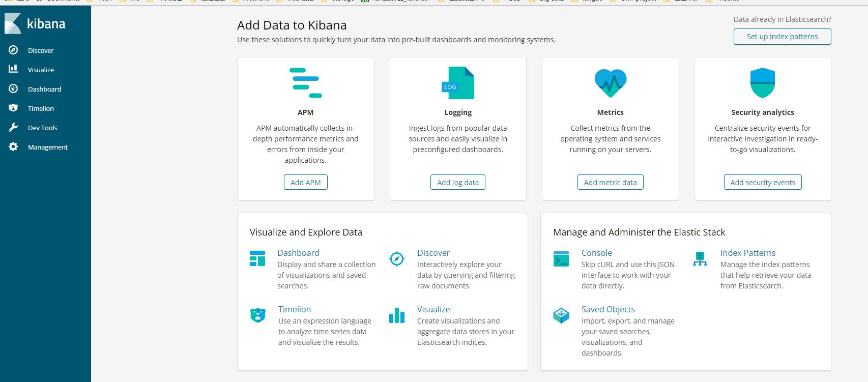Follow the Discover link in Explore Data section

433,253
